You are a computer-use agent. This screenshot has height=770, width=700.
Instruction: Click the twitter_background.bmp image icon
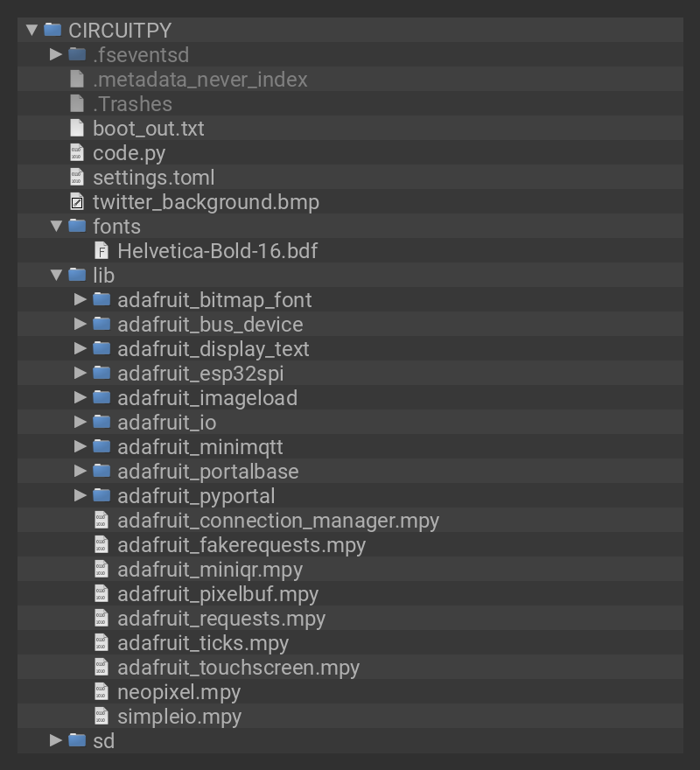77,202
